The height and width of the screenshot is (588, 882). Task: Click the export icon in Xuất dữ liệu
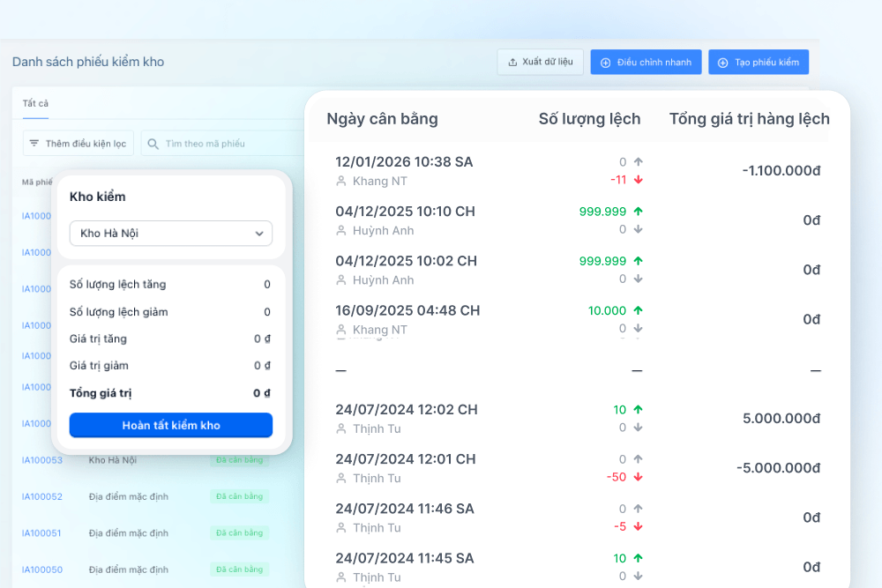tap(512, 63)
